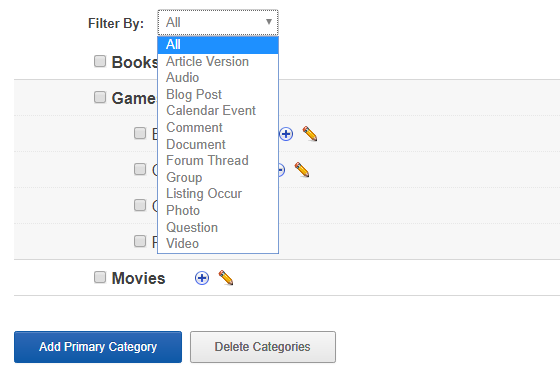Tick the Games category checkbox
The height and width of the screenshot is (389, 560).
(100, 97)
